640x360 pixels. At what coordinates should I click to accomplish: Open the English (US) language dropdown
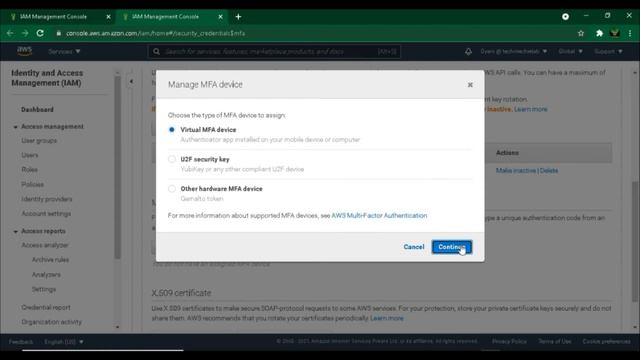pos(64,342)
